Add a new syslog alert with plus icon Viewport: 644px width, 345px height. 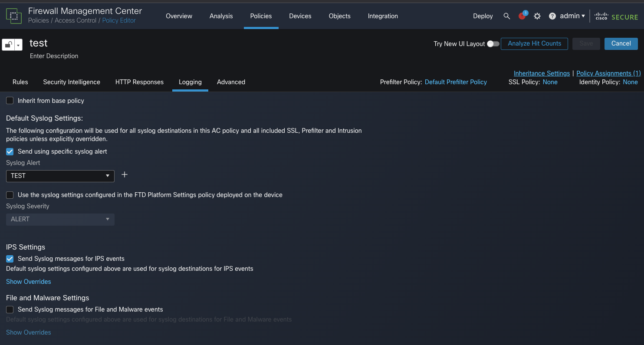pyautogui.click(x=125, y=174)
